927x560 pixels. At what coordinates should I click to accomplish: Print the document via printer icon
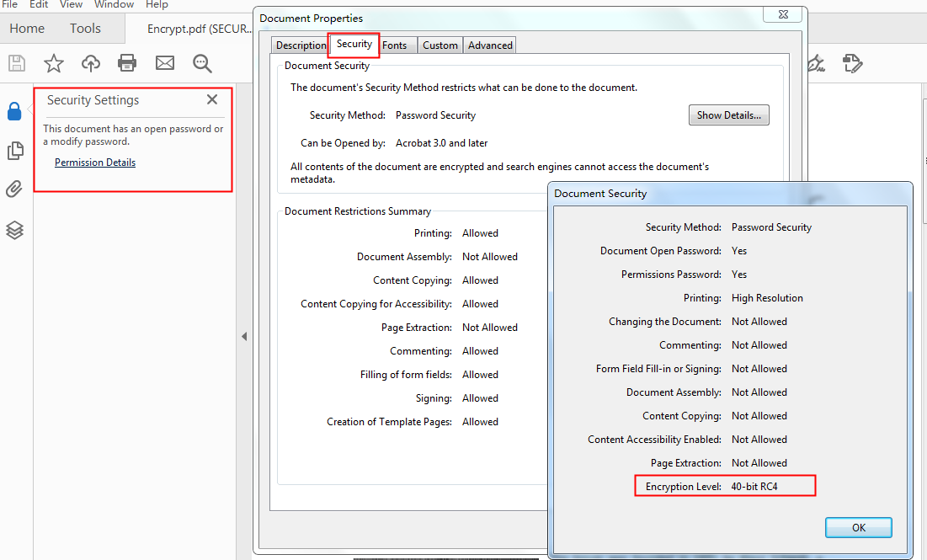127,62
